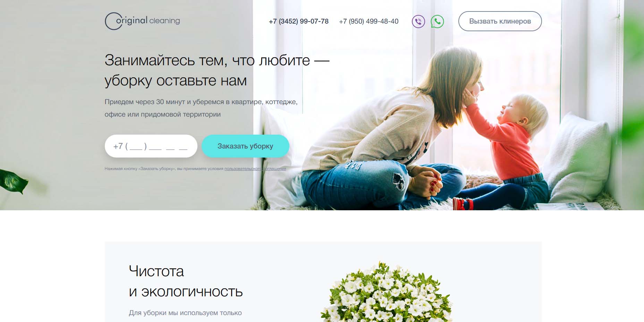Viewport: 644px width, 322px height.
Task: Click the 'Для уборки мы используем только' paragraph
Action: tap(185, 313)
